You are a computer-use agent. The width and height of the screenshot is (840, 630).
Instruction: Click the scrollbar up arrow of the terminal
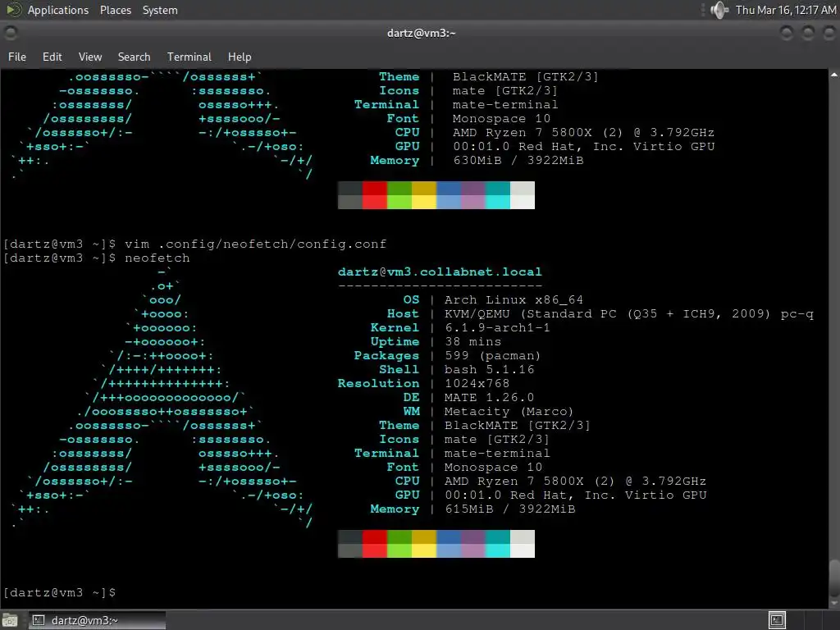834,75
